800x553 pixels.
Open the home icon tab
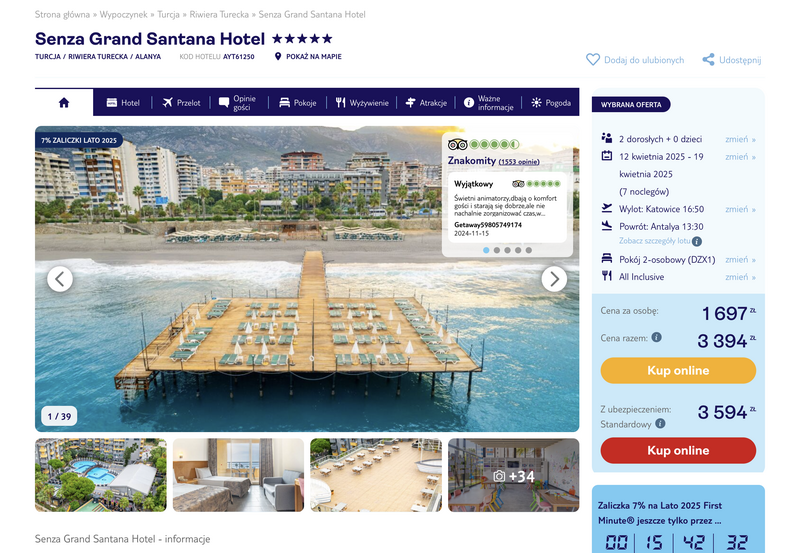click(x=64, y=103)
